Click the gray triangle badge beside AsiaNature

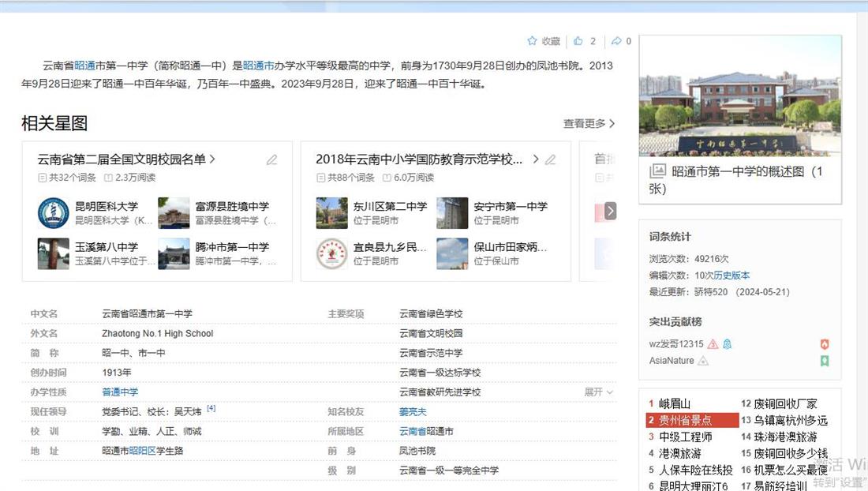point(702,361)
